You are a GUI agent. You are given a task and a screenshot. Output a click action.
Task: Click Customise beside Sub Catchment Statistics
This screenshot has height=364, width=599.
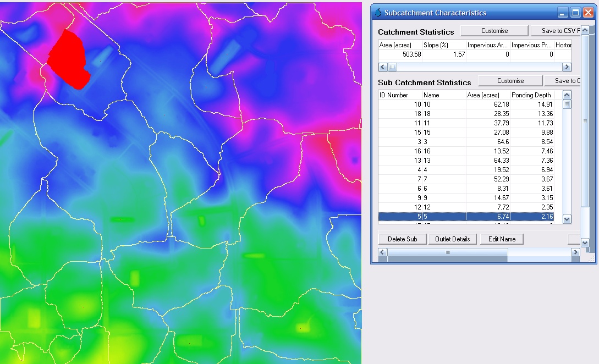(x=510, y=81)
